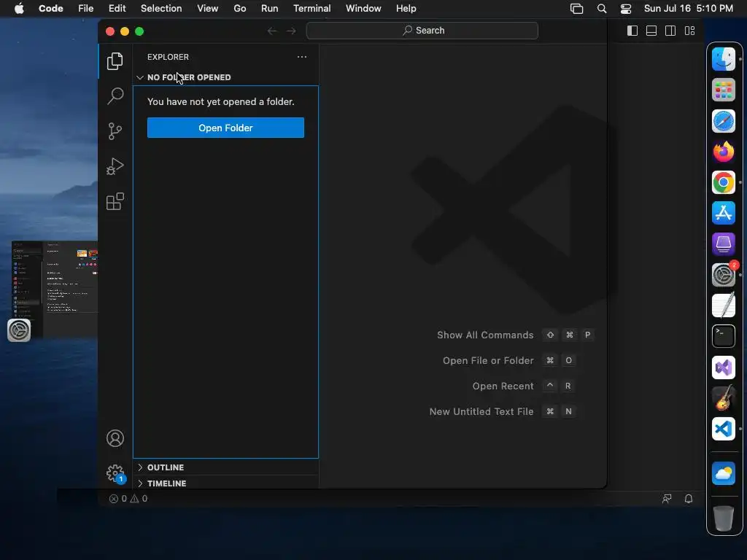Open the Selection menu

coord(161,9)
